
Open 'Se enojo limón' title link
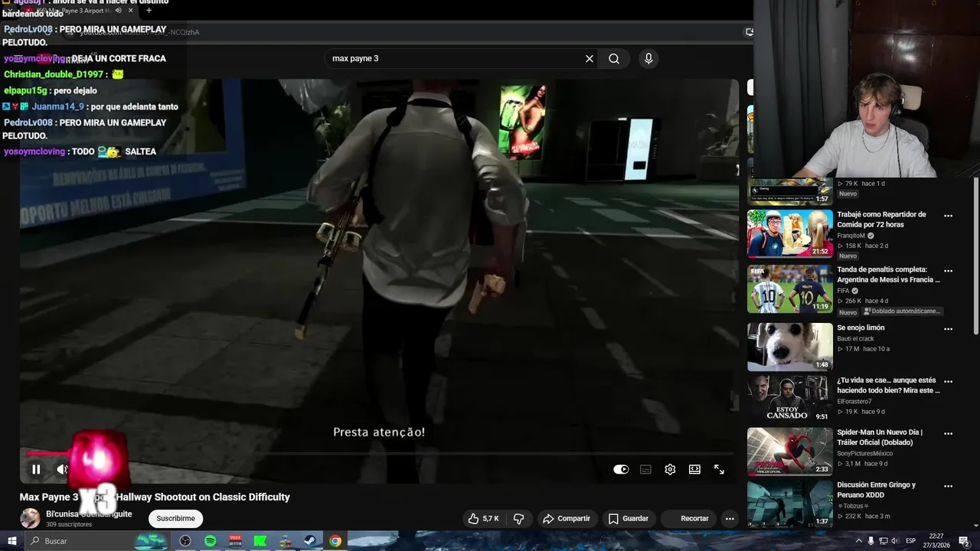[861, 328]
